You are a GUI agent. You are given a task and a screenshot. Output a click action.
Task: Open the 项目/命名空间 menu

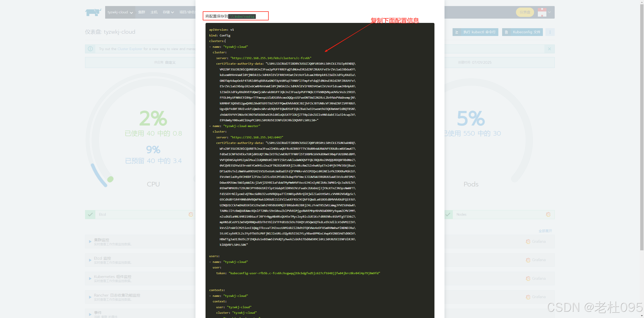coord(187,12)
